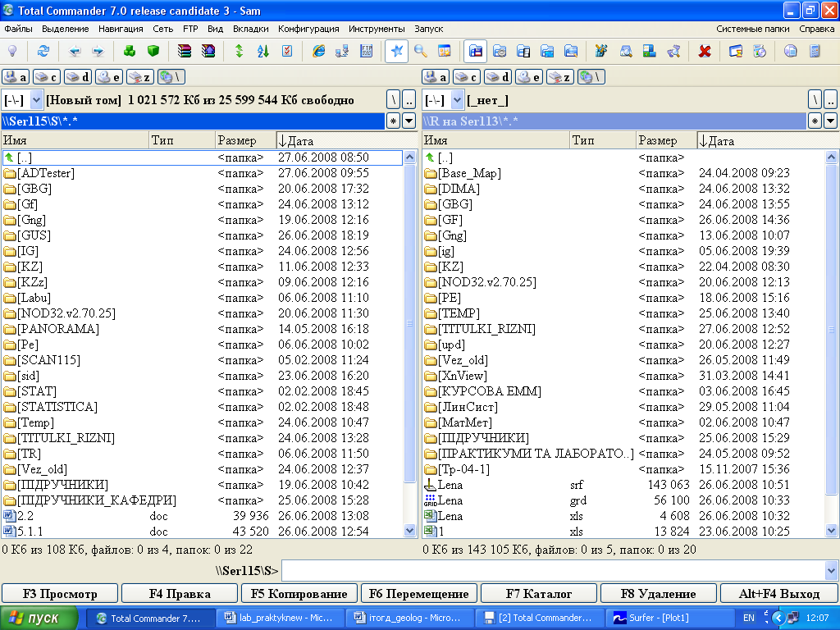Screen dimensions: 840x630
Task: Select drive c in left panel
Action: point(47,77)
